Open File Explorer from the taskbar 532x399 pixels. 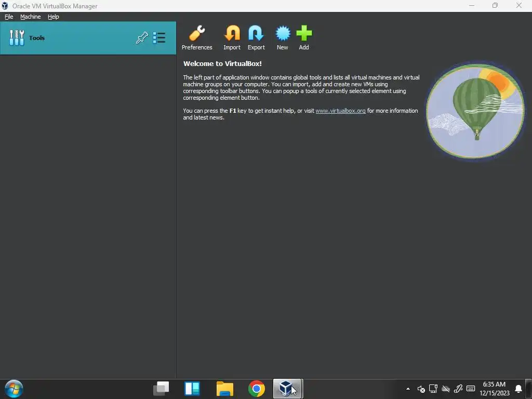coord(224,389)
